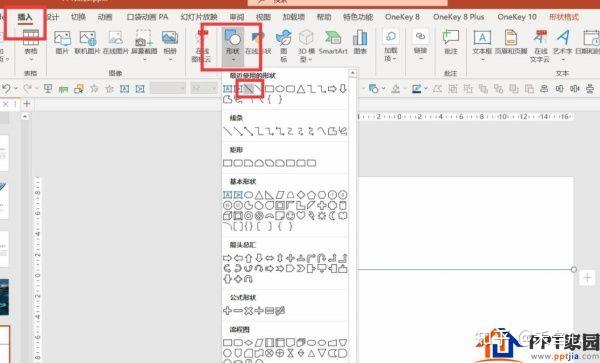Select the highlighted line shape in recent shapes

tap(249, 89)
